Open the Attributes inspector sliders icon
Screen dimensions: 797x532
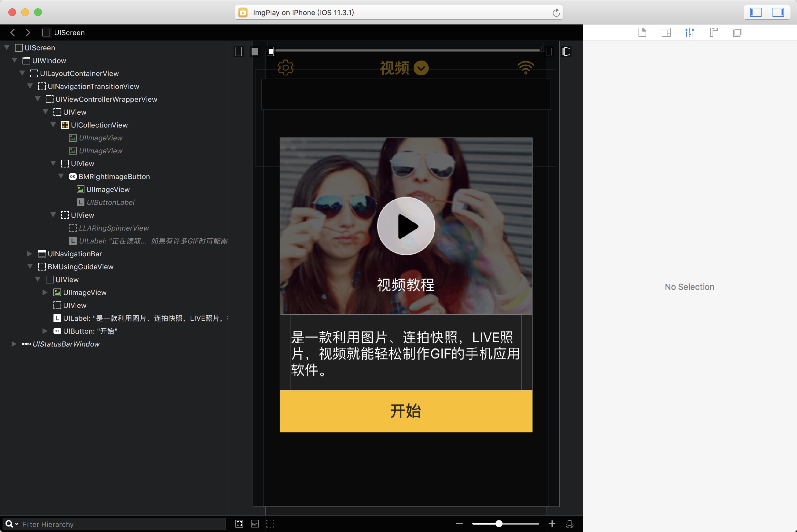689,32
